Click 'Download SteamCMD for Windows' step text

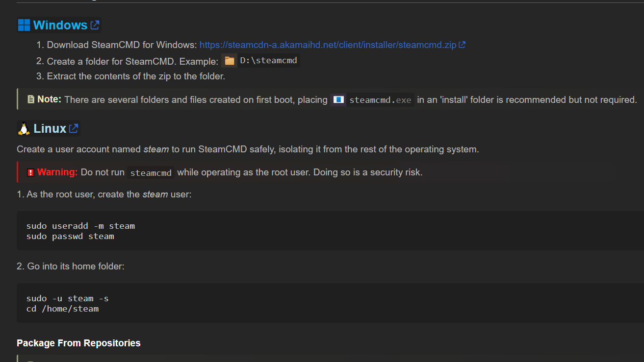[x=122, y=45]
